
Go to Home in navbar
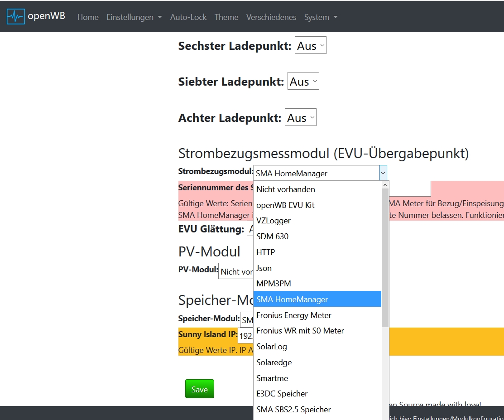[x=88, y=17]
